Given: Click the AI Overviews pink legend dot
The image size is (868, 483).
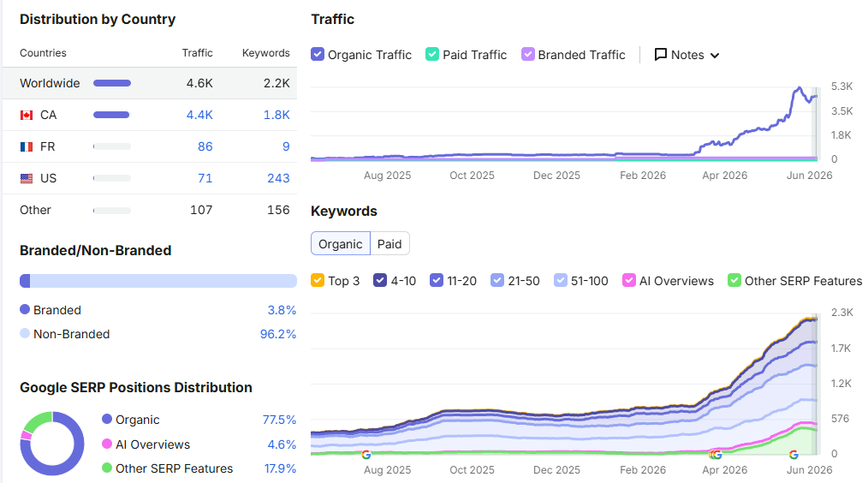Looking at the screenshot, I should (107, 444).
